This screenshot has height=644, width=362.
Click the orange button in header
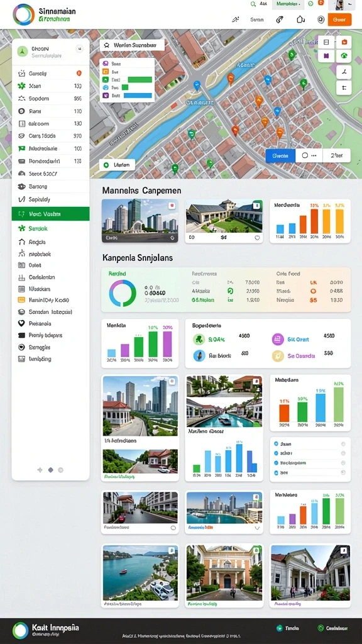pyautogui.click(x=339, y=19)
